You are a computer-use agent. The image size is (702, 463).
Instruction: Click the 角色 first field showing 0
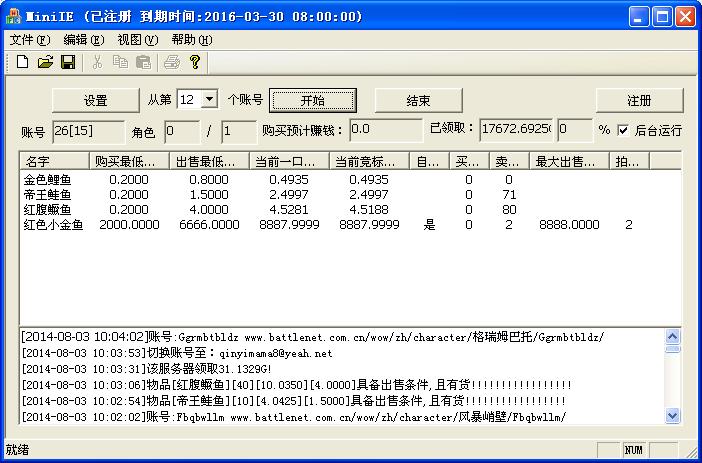click(x=182, y=132)
